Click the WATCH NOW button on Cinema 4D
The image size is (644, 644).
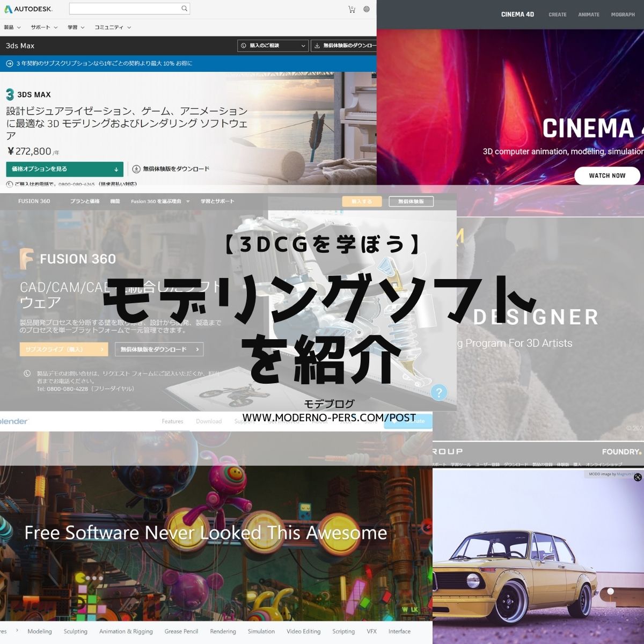click(x=607, y=175)
